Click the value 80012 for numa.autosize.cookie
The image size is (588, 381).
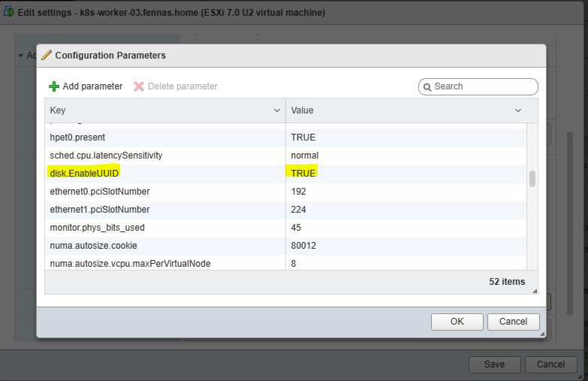303,246
